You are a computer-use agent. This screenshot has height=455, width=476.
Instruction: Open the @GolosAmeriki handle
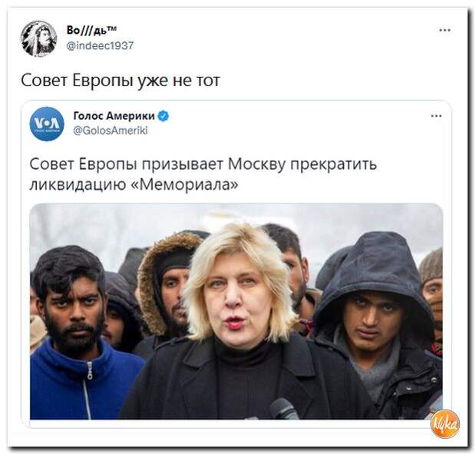[x=111, y=131]
